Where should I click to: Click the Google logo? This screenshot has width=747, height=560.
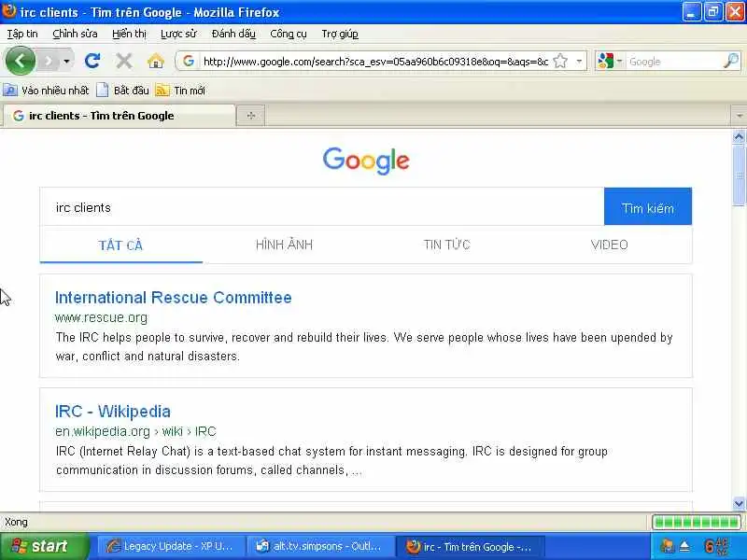tap(366, 161)
